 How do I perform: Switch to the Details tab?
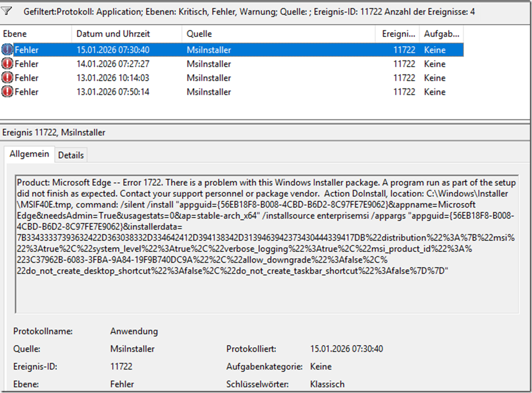coord(70,155)
